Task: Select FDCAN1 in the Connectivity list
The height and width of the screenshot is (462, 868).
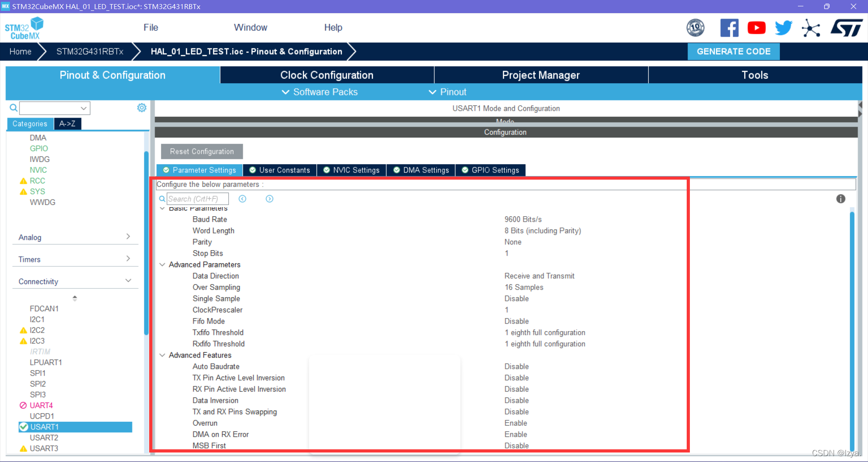Action: pos(44,309)
